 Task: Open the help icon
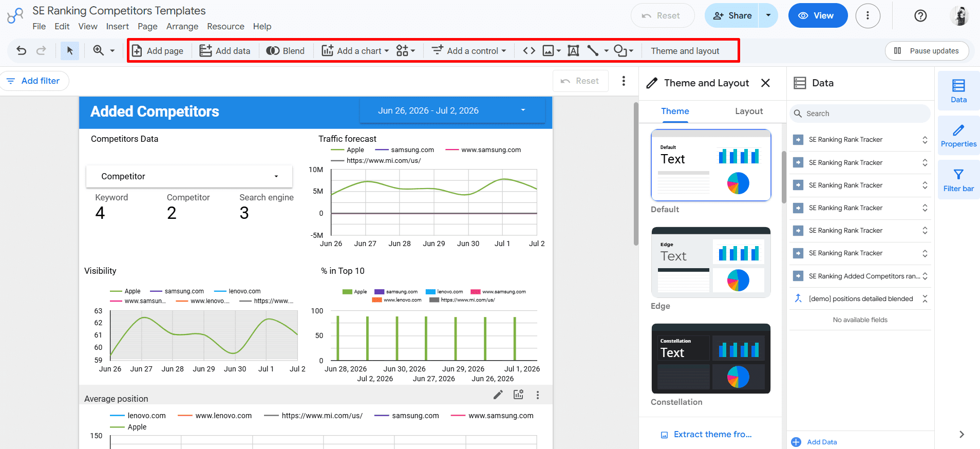[x=920, y=16]
